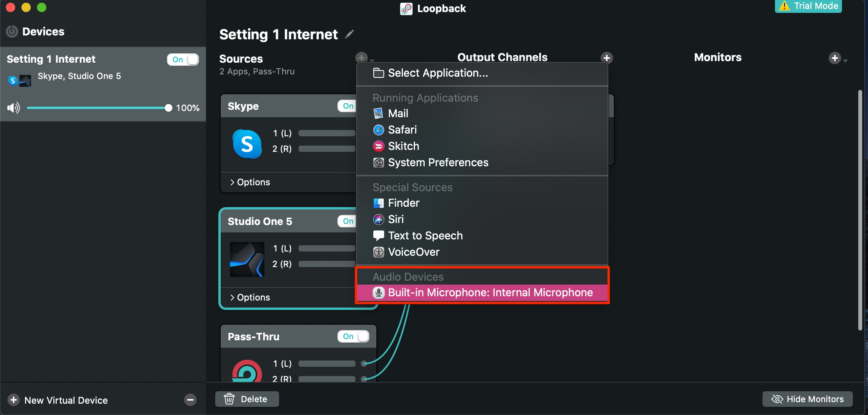Expand Studio One 5 Options disclosure
Image resolution: width=868 pixels, height=415 pixels.
tap(250, 297)
